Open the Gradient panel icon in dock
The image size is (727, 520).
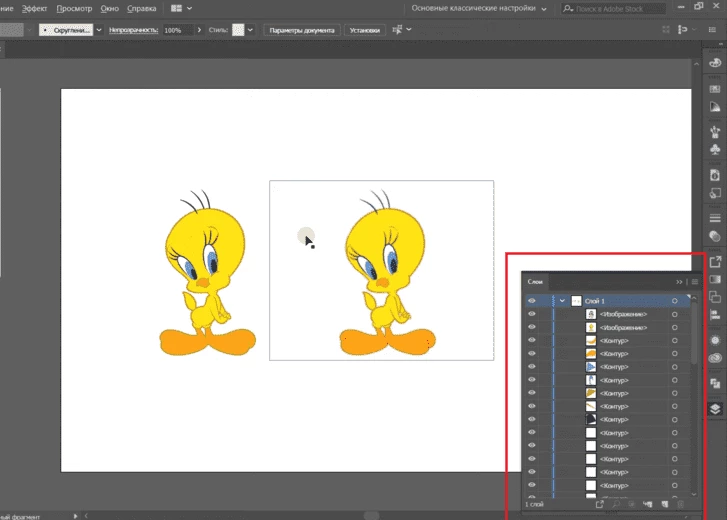715,279
